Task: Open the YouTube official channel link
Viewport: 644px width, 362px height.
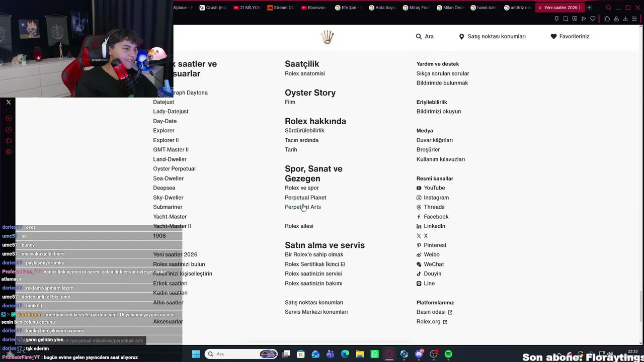Action: click(431, 188)
